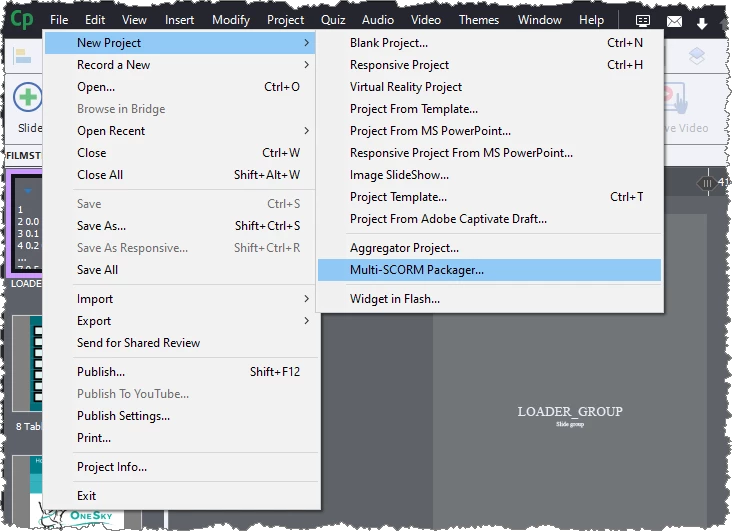Choose Open... from the File menu
The width and height of the screenshot is (732, 531).
pyautogui.click(x=180, y=86)
